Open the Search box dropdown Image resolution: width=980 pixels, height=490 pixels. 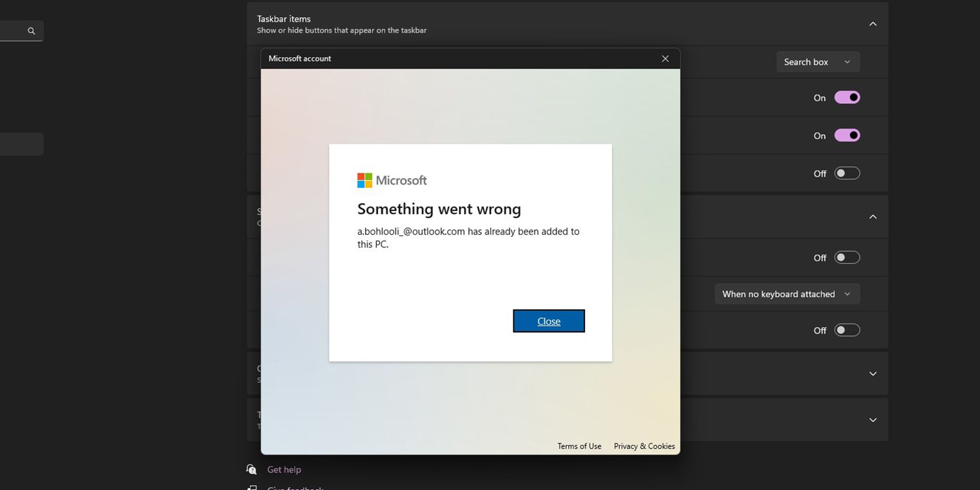[x=818, y=62]
